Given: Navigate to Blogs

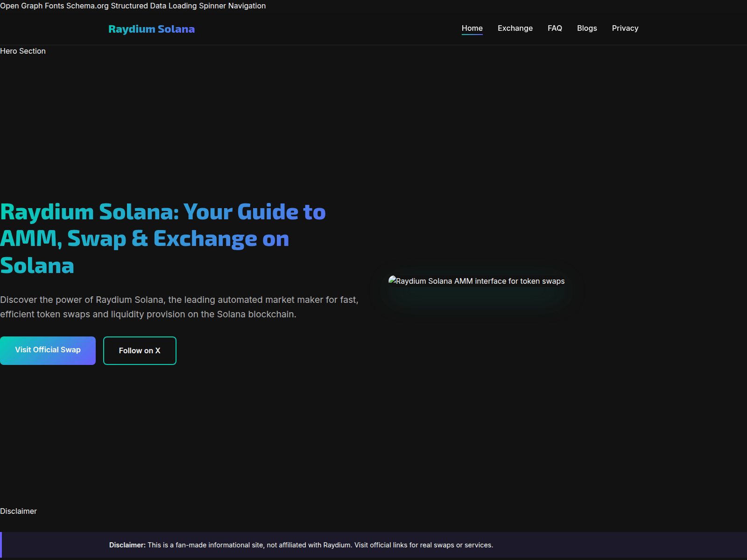Looking at the screenshot, I should pyautogui.click(x=587, y=28).
